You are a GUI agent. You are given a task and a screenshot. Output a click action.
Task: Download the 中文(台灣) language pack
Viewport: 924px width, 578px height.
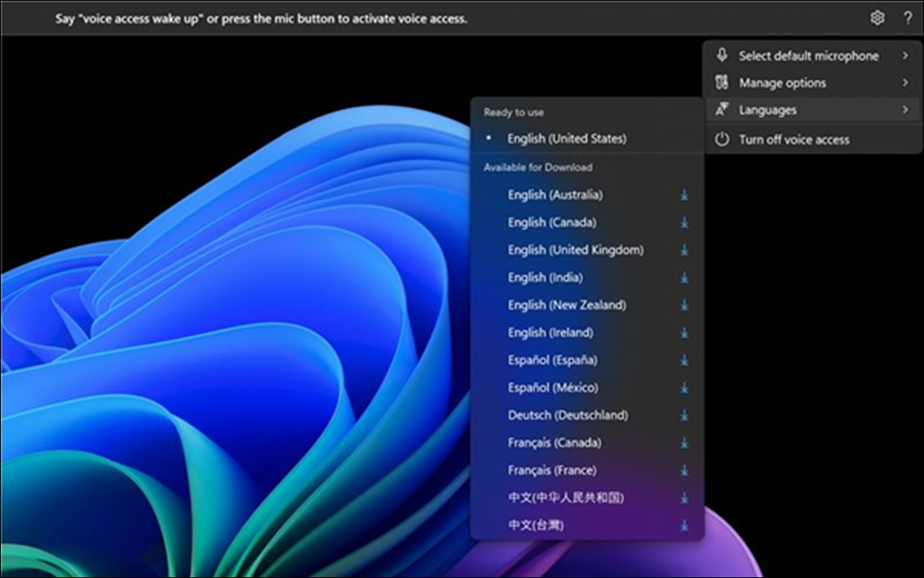click(684, 525)
